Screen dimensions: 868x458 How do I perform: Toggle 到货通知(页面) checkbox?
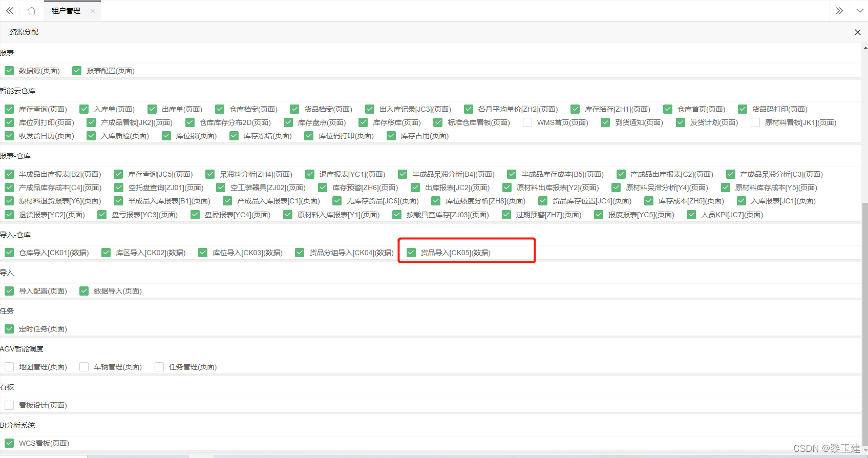[x=605, y=122]
